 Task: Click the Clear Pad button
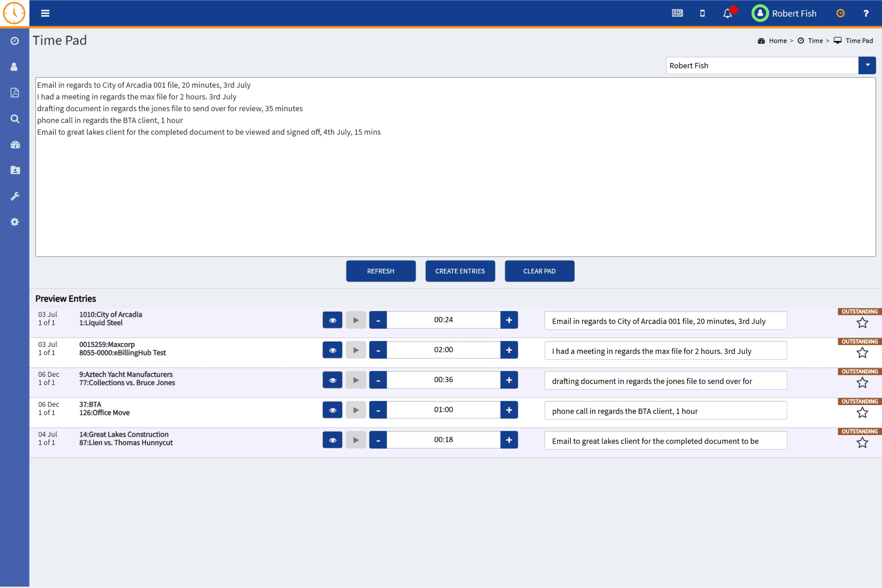pos(539,271)
